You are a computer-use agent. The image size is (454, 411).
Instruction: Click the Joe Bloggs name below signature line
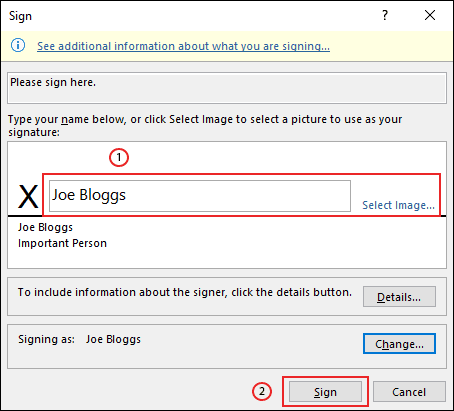[x=45, y=227]
